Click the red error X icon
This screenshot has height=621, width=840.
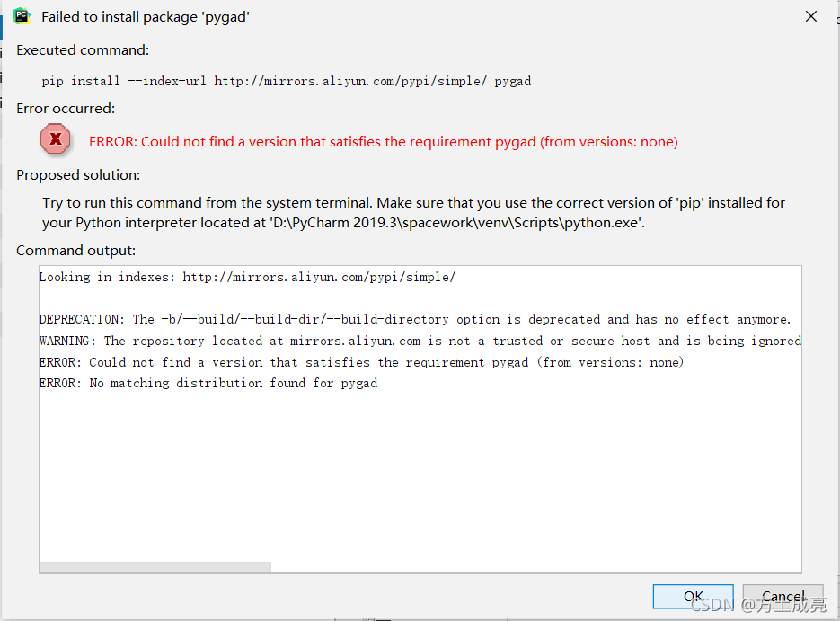pos(56,139)
